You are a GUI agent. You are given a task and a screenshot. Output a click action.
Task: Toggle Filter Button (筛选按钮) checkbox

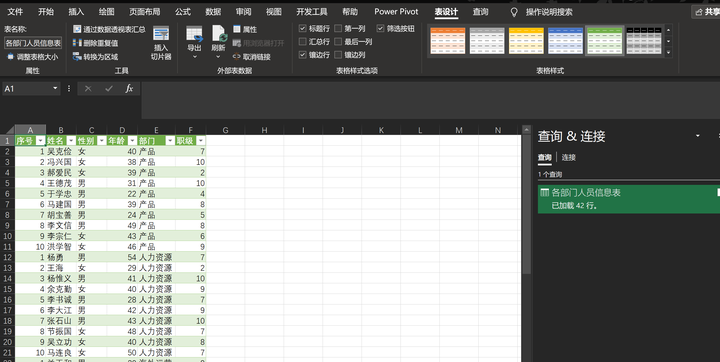381,28
